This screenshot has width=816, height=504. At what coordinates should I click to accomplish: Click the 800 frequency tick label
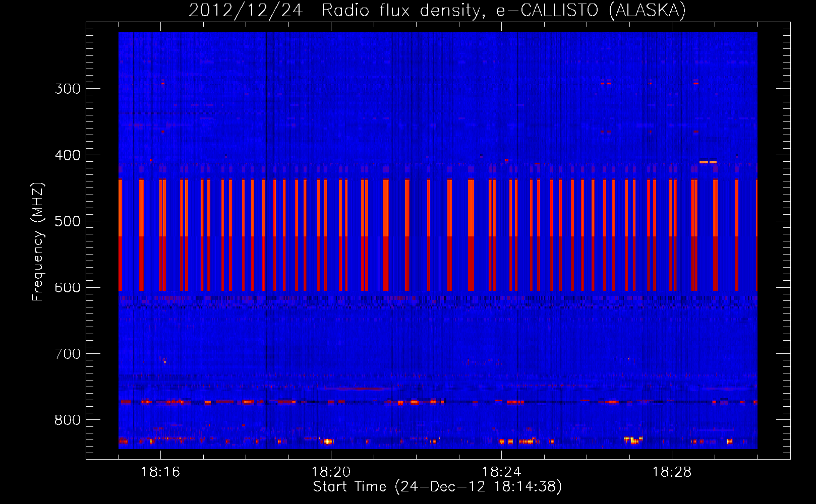tap(68, 420)
